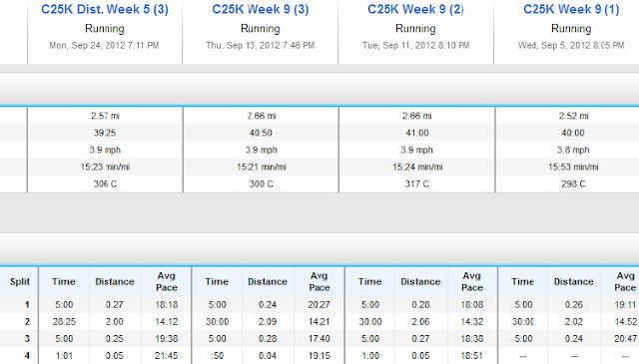This screenshot has width=639, height=364.
Task: Open the C25K Dist. Week 5 (3) activity
Action: tap(105, 9)
